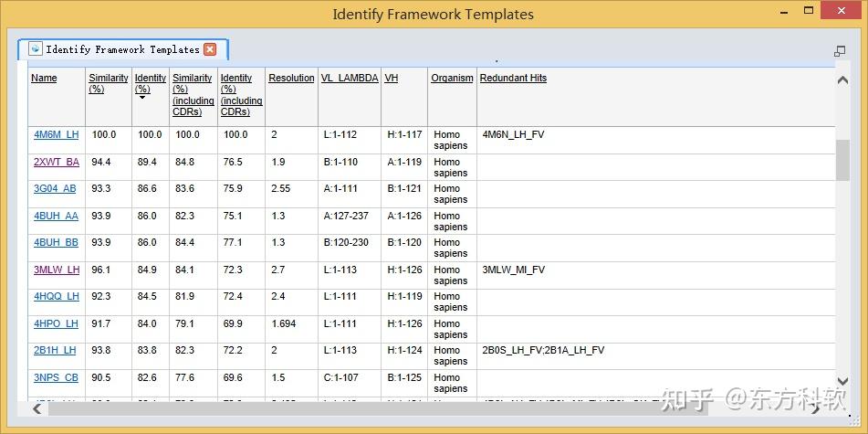Select the identity value 89.4
This screenshot has width=868, height=434.
tap(147, 163)
